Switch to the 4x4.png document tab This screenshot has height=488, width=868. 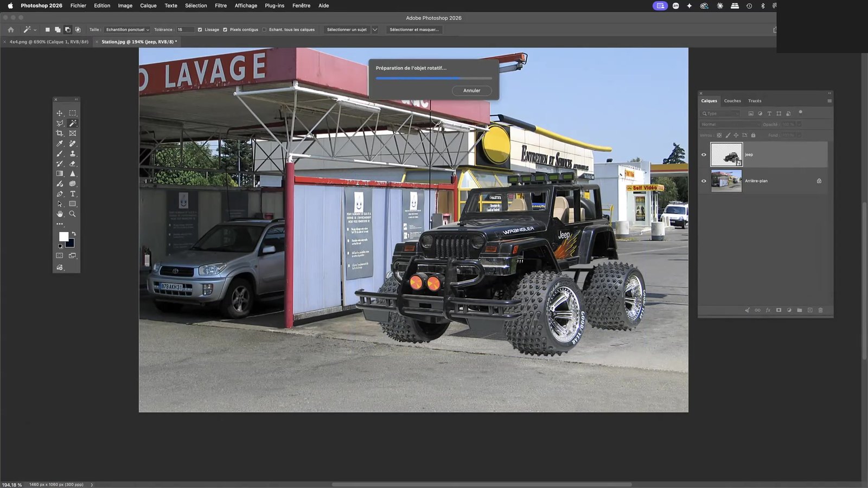49,42
